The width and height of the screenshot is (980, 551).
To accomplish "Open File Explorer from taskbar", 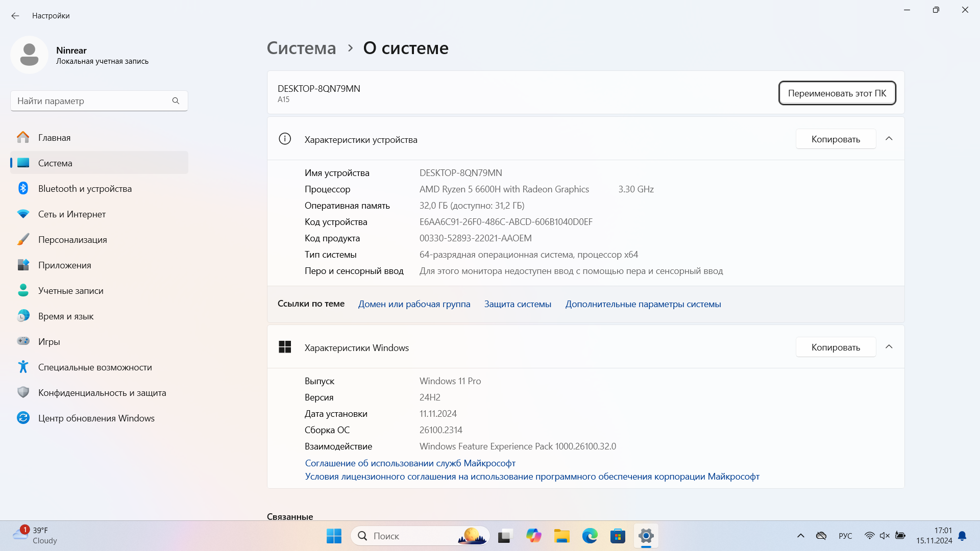I will (561, 536).
